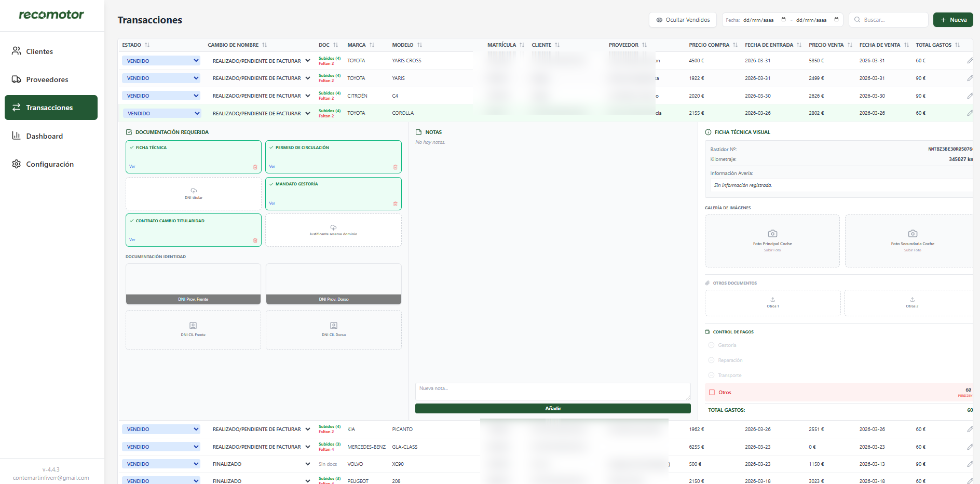Toggle Ocultar Vendidos
This screenshot has width=980, height=484.
pos(683,20)
